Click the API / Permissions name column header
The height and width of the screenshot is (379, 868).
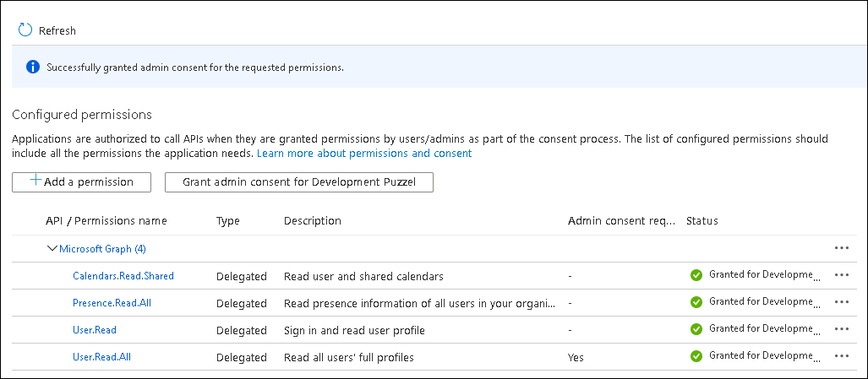click(106, 221)
